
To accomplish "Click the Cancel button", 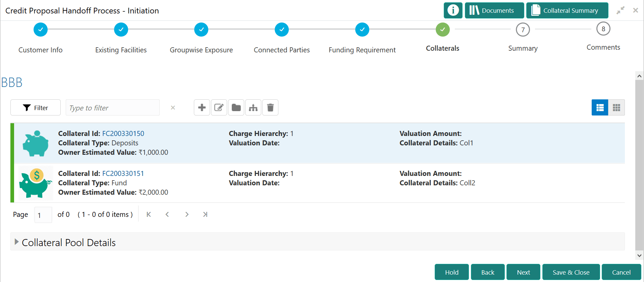I will [621, 272].
